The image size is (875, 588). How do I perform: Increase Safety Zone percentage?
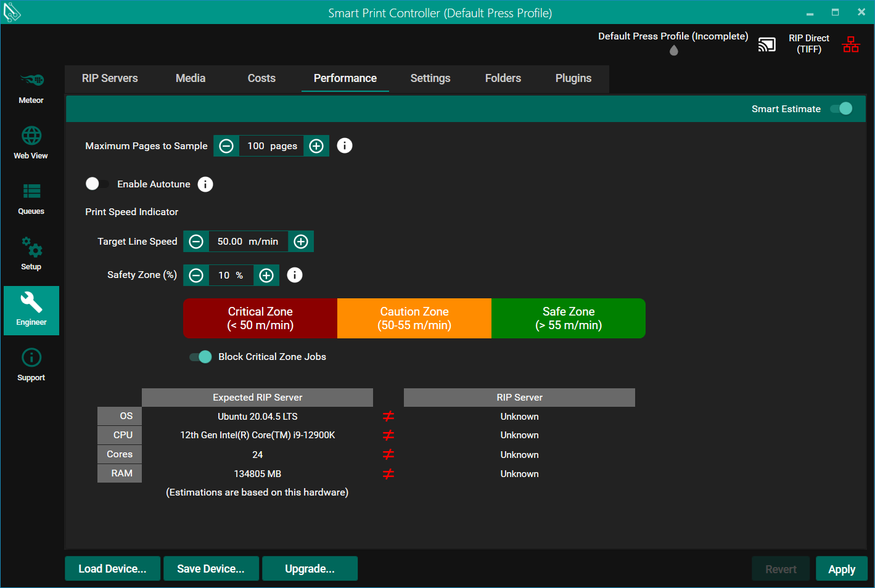(x=266, y=276)
